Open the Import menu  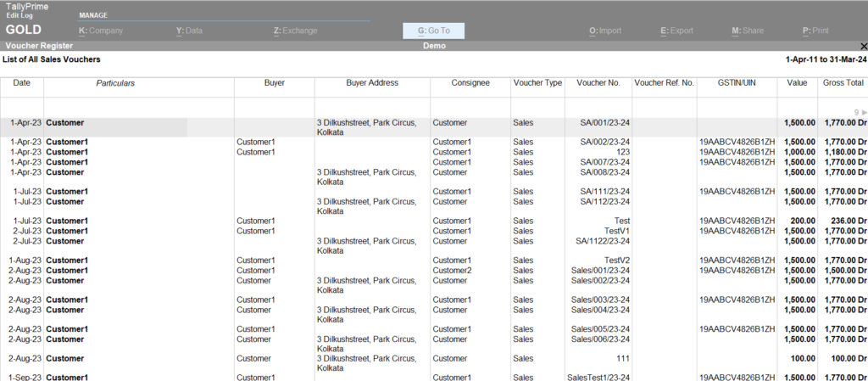(x=605, y=31)
